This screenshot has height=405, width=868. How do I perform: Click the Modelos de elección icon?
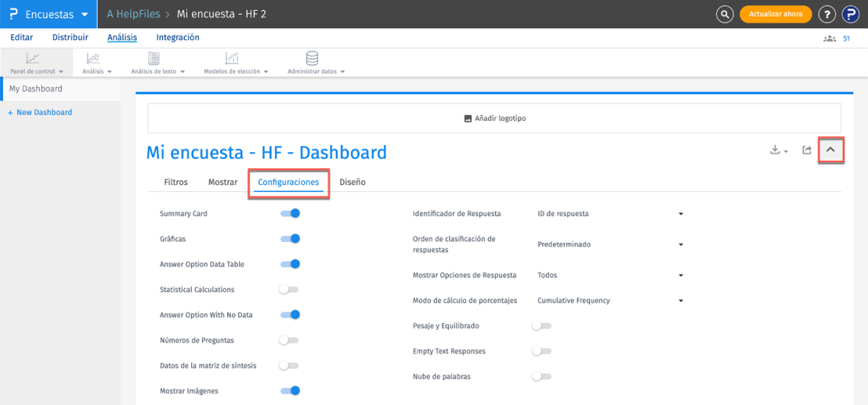click(x=232, y=59)
